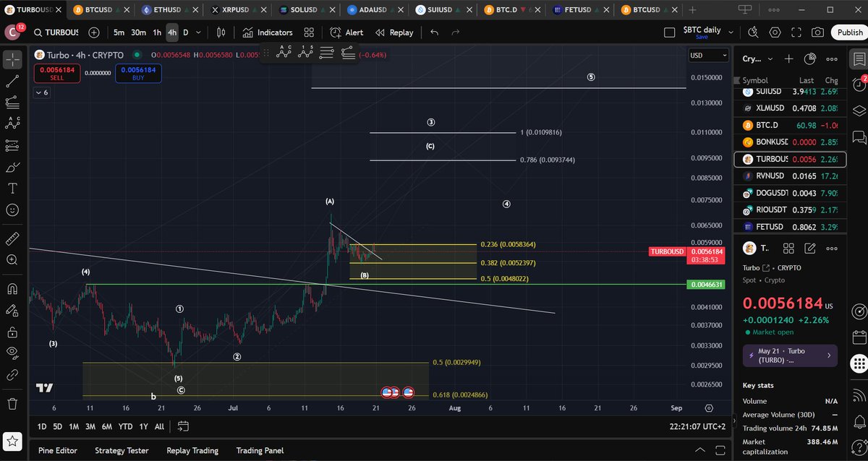Toggle lock all drawing tools
The height and width of the screenshot is (461, 868).
12,332
